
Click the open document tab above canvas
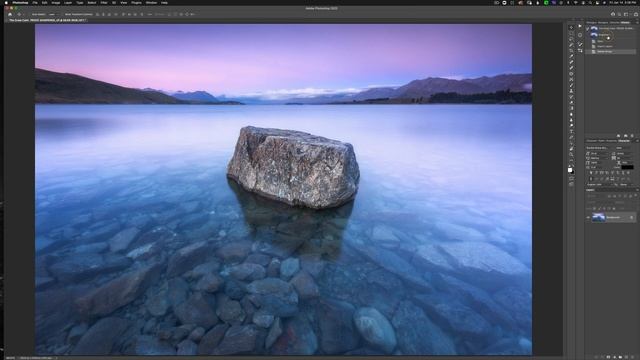click(x=48, y=20)
